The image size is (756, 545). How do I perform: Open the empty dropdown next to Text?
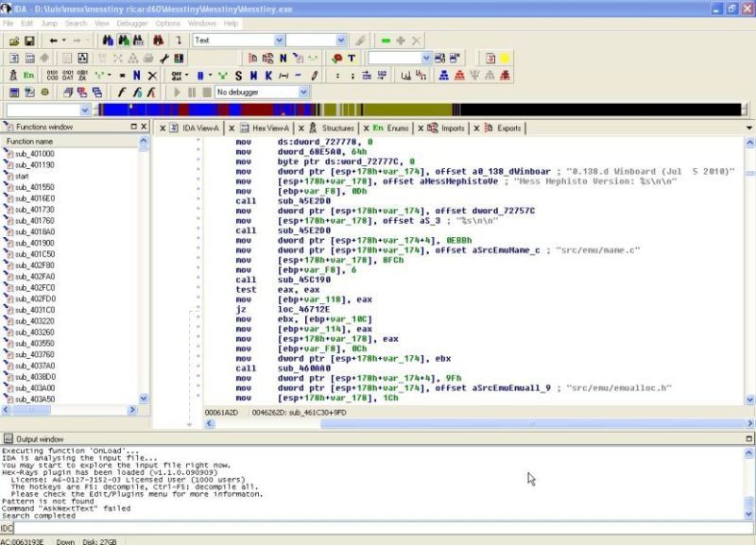(x=341, y=41)
